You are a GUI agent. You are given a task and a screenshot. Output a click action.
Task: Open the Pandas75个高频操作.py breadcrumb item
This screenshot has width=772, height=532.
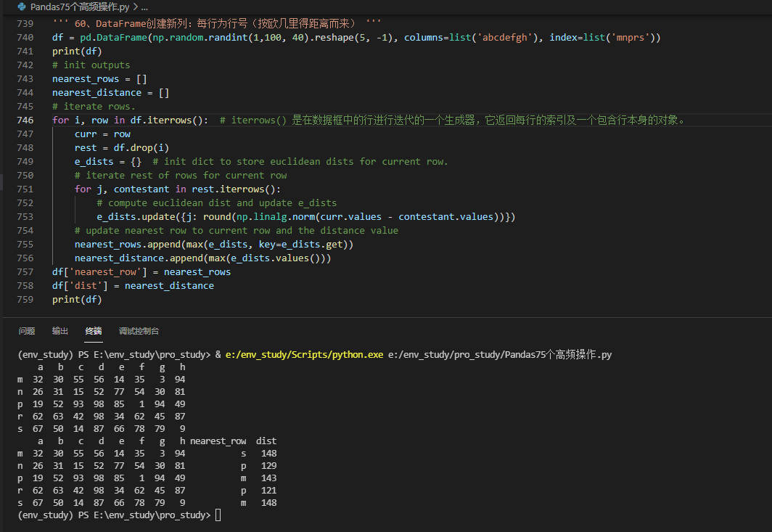pos(80,7)
